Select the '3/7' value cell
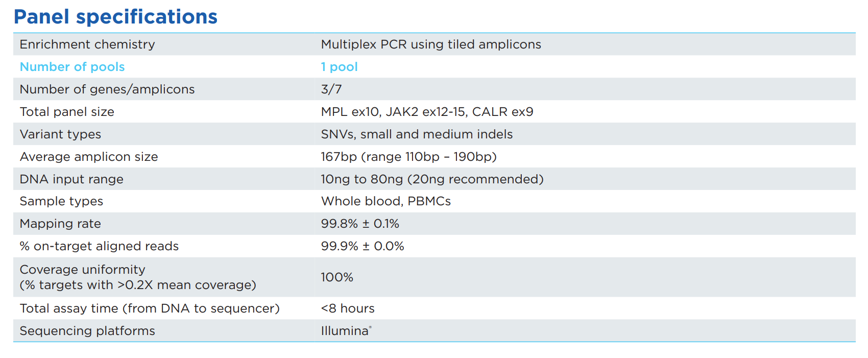Image resolution: width=868 pixels, height=358 pixels. pyautogui.click(x=331, y=89)
